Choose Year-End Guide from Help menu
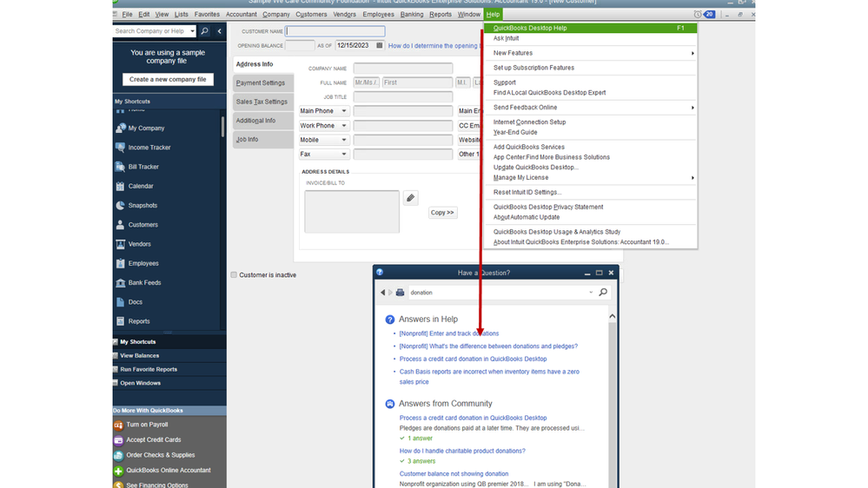Image resolution: width=868 pixels, height=488 pixels. (515, 132)
